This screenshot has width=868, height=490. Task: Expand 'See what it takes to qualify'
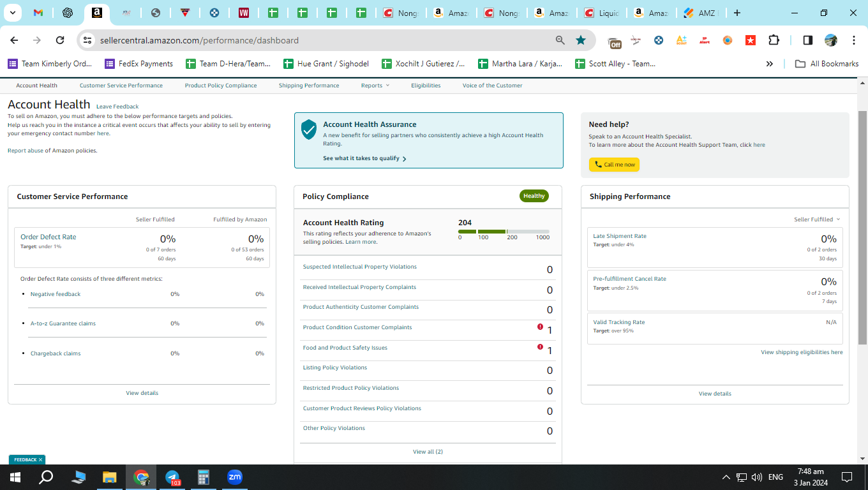click(x=364, y=158)
